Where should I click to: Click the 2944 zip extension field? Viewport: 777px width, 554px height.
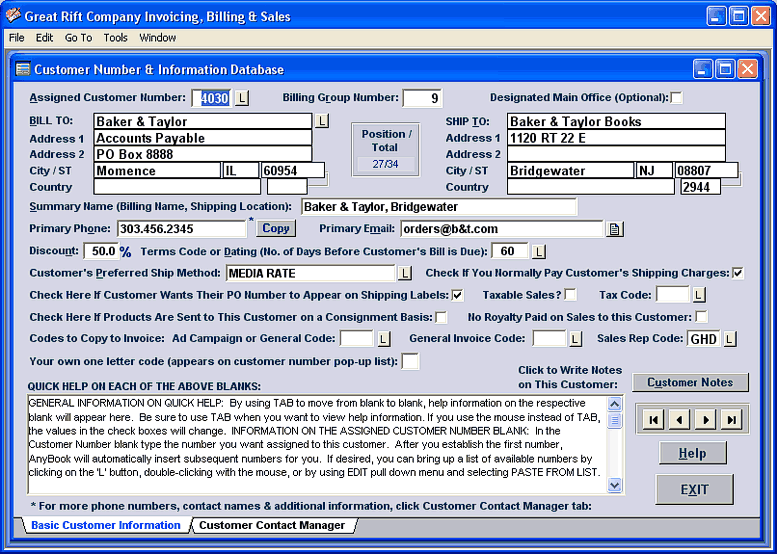pyautogui.click(x=701, y=187)
